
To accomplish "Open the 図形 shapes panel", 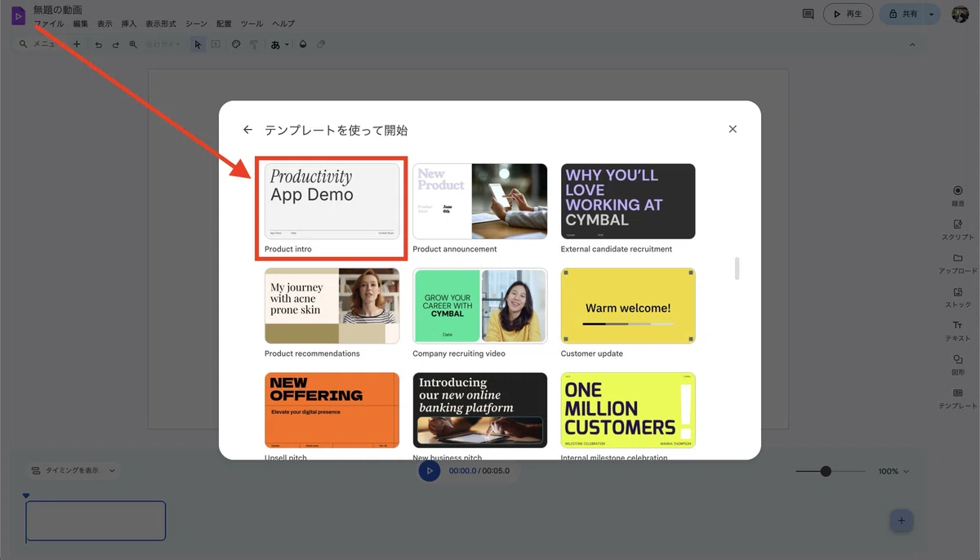I will point(958,364).
